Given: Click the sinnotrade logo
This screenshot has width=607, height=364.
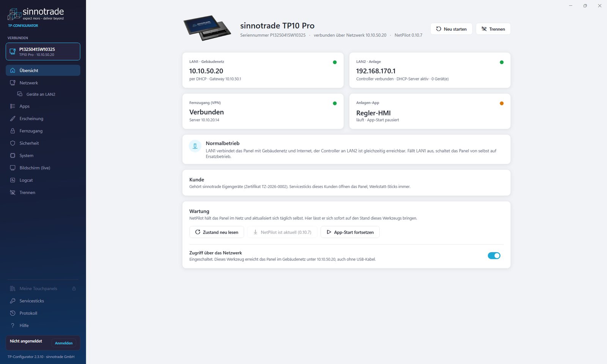Looking at the screenshot, I should click(36, 14).
